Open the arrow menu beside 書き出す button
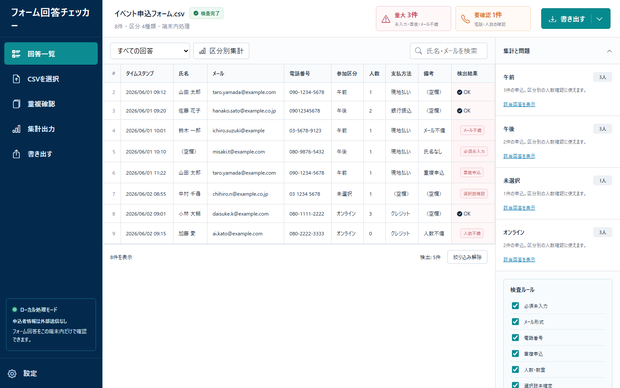Image resolution: width=620 pixels, height=388 pixels. tap(600, 19)
